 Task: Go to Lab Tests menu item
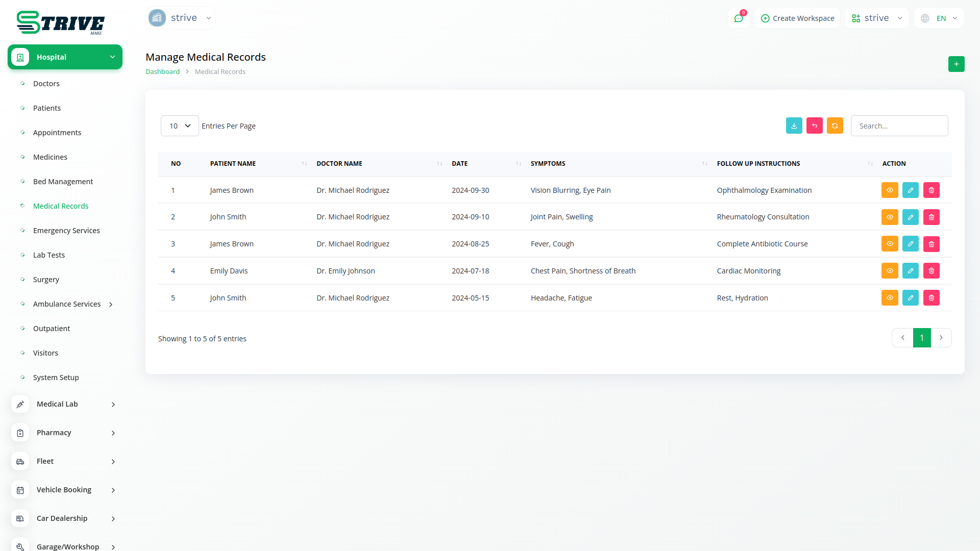point(49,255)
